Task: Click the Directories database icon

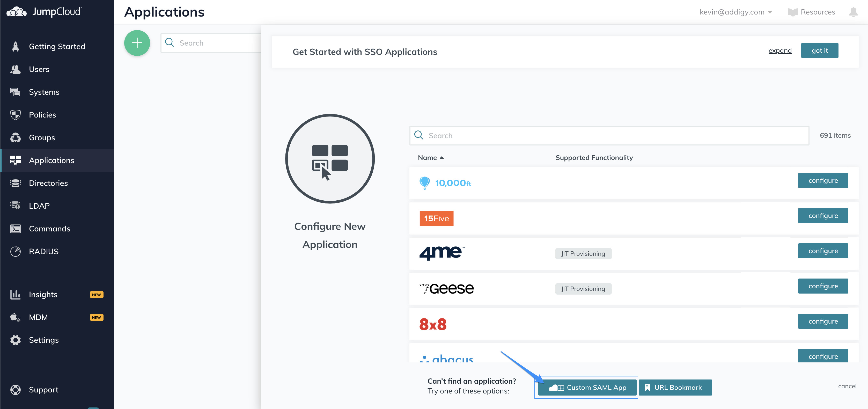Action: (16, 183)
